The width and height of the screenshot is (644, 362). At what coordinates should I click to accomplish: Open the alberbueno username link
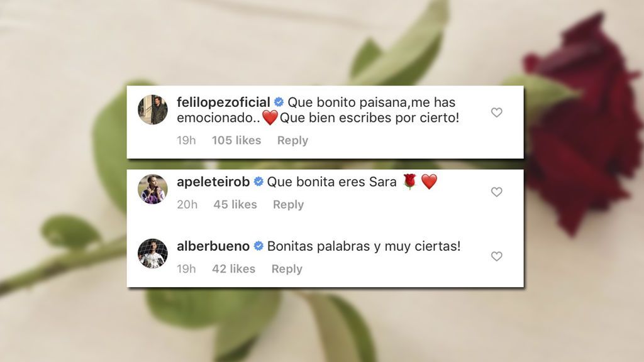coord(213,246)
